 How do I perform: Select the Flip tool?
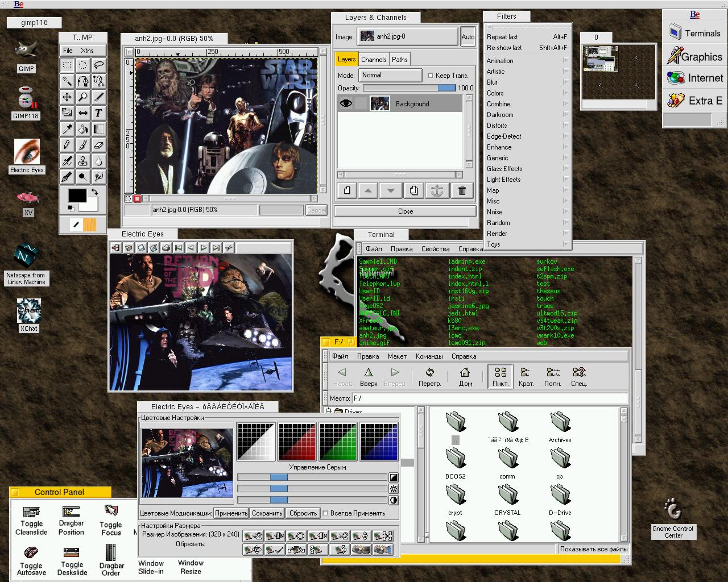click(x=83, y=113)
